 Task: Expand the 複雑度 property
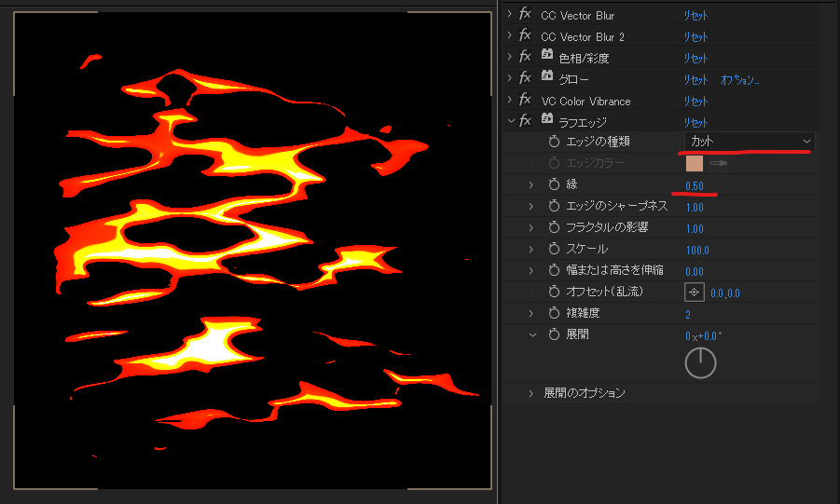(x=530, y=313)
